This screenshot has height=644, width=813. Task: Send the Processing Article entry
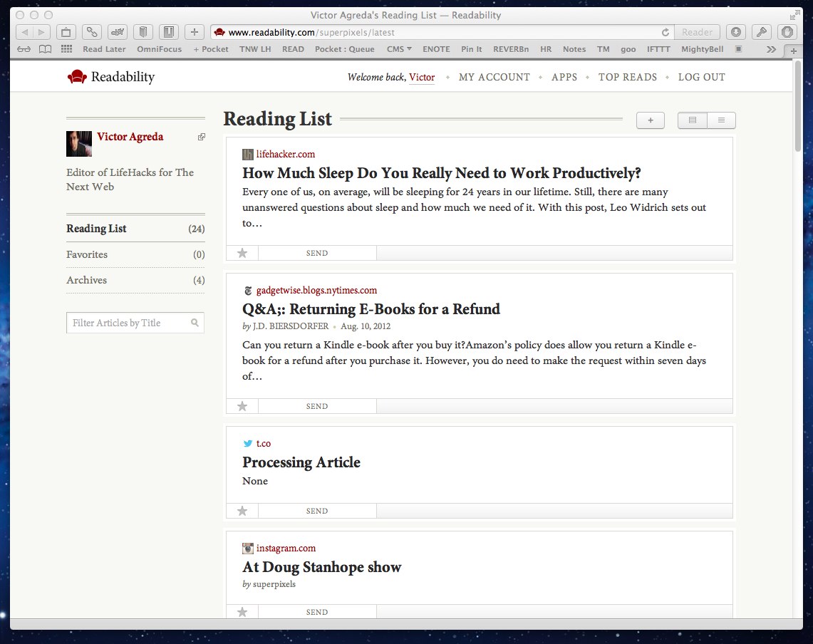click(x=316, y=510)
